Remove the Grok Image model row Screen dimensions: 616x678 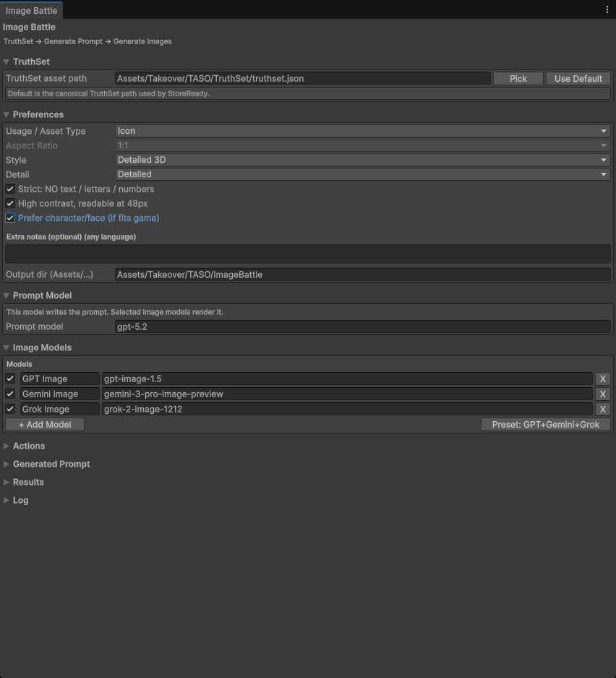tap(602, 409)
